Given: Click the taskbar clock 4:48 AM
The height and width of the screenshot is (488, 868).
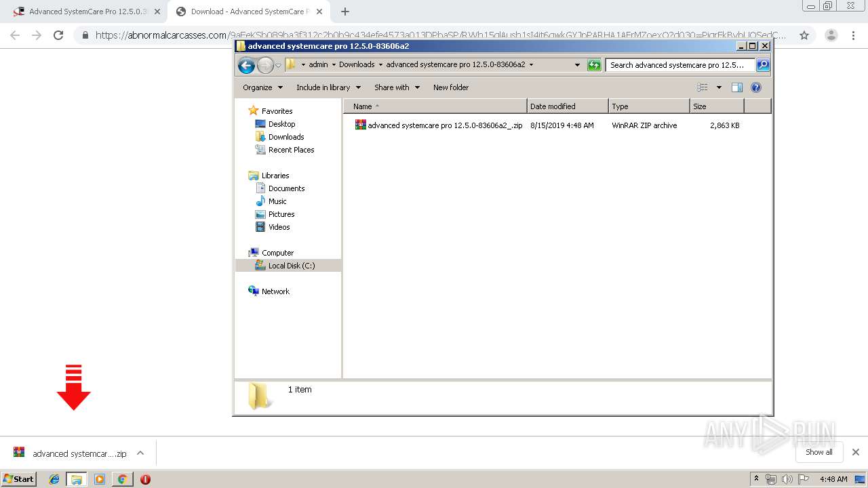Looking at the screenshot, I should (x=833, y=479).
